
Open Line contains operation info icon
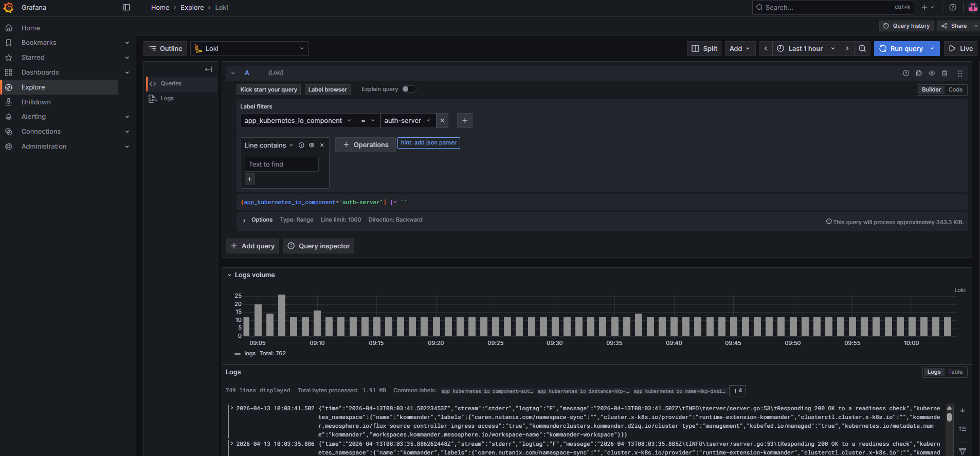pyautogui.click(x=301, y=145)
